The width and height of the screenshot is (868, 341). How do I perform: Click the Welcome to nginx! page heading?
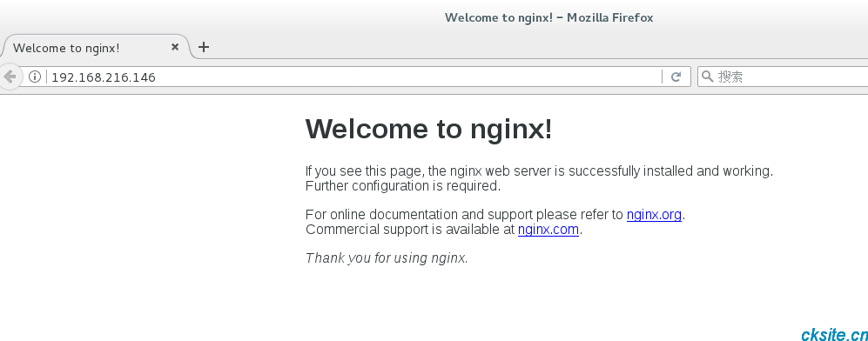[x=428, y=129]
